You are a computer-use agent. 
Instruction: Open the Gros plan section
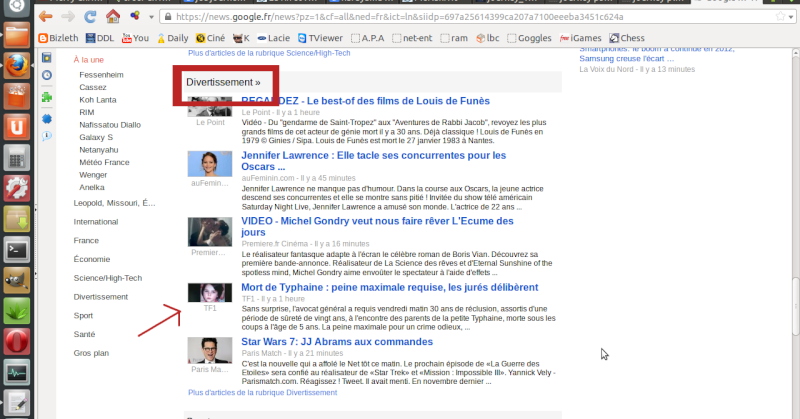pos(91,353)
